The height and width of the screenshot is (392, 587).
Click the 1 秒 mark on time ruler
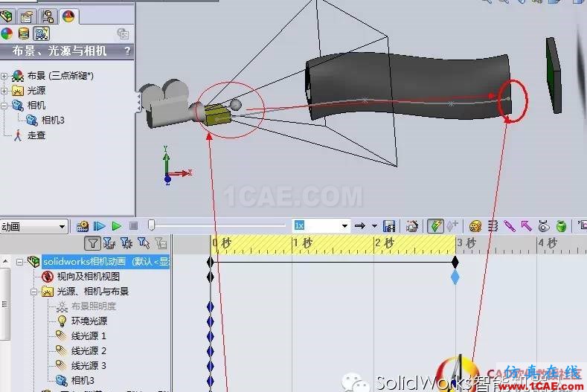pos(303,244)
